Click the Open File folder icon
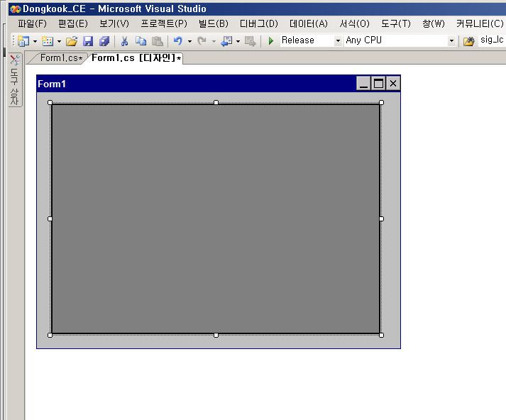 click(72, 41)
